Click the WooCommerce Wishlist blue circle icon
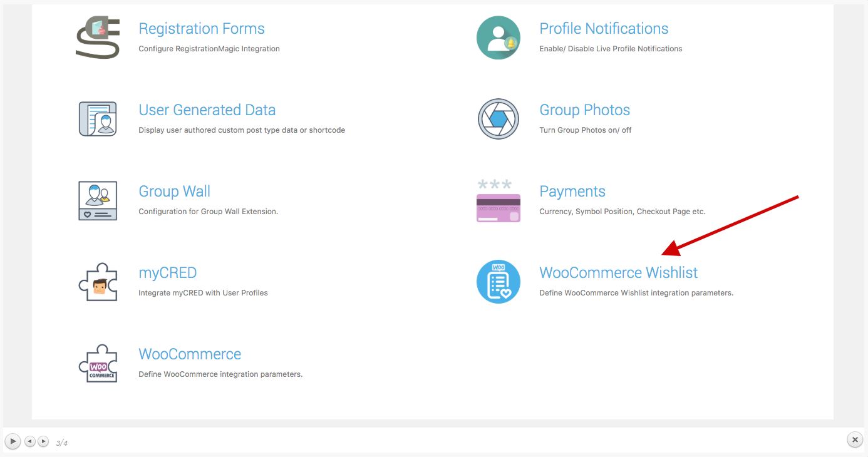This screenshot has height=457, width=868. [499, 282]
